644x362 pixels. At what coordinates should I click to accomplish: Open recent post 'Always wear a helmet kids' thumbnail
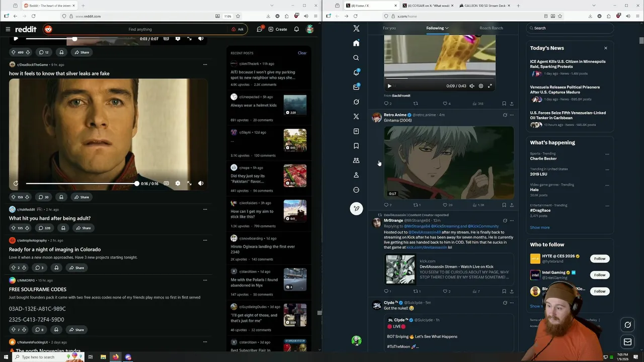[295, 106]
